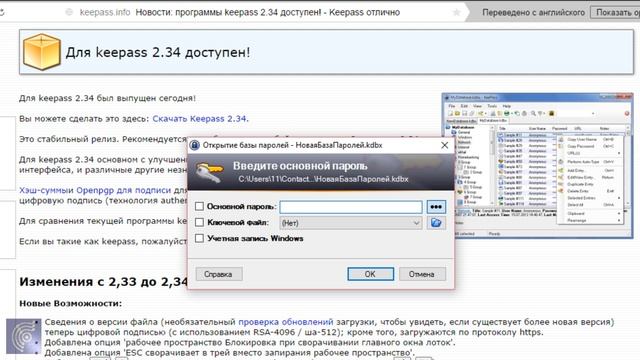640x360 pixels.
Task: Check the Учетная запись Windows option
Action: [x=199, y=238]
